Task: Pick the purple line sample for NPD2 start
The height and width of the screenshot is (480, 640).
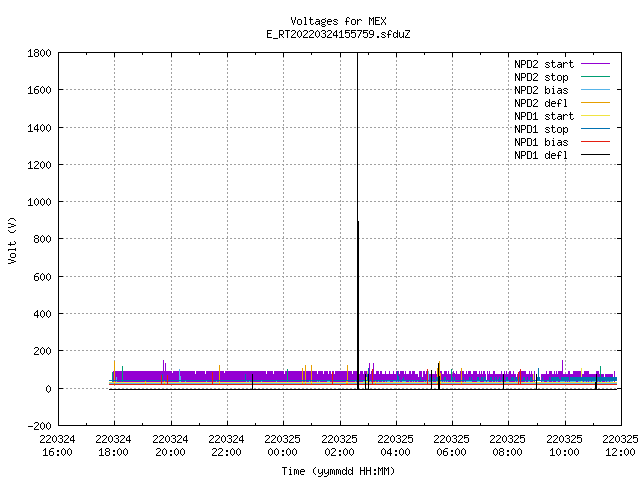Action: (x=595, y=64)
